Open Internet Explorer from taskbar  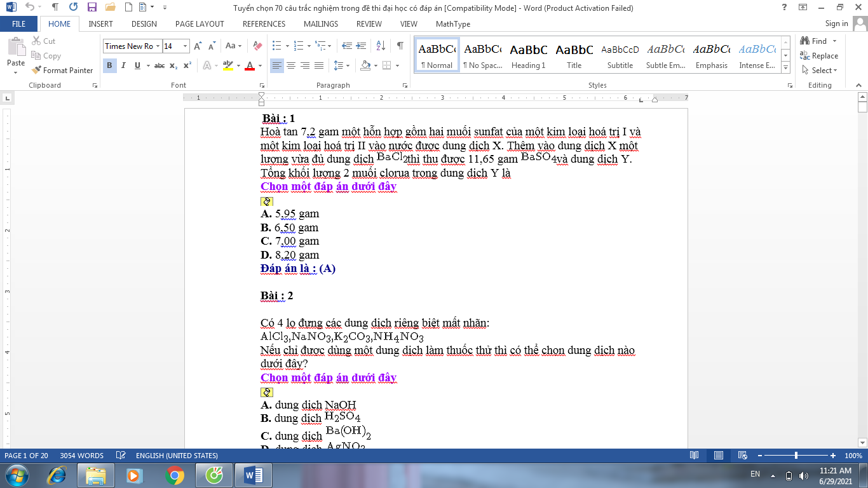(57, 475)
